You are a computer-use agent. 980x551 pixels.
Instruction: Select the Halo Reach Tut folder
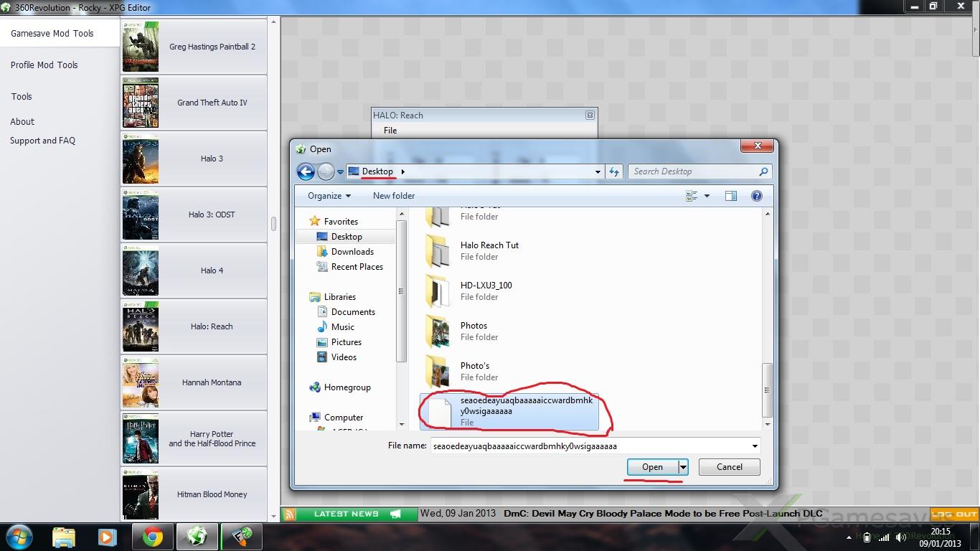click(x=489, y=250)
